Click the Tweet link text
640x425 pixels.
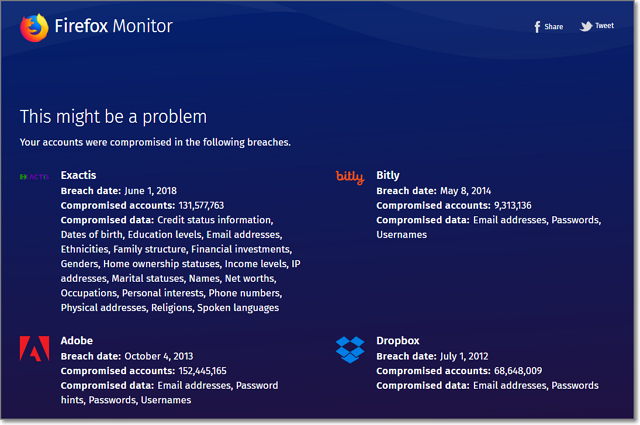coord(605,26)
